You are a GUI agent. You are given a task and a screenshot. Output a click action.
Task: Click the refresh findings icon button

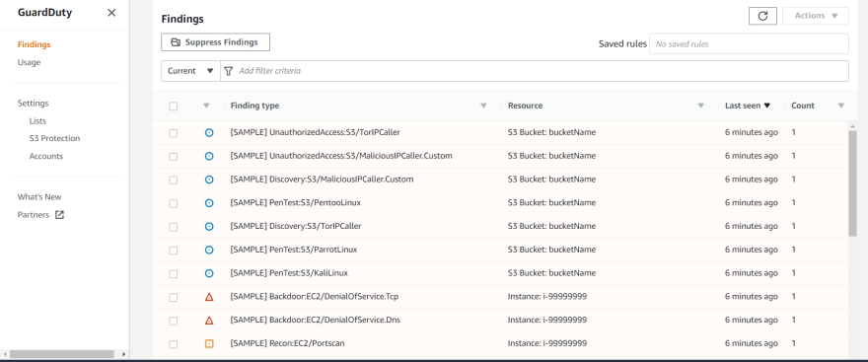click(762, 16)
